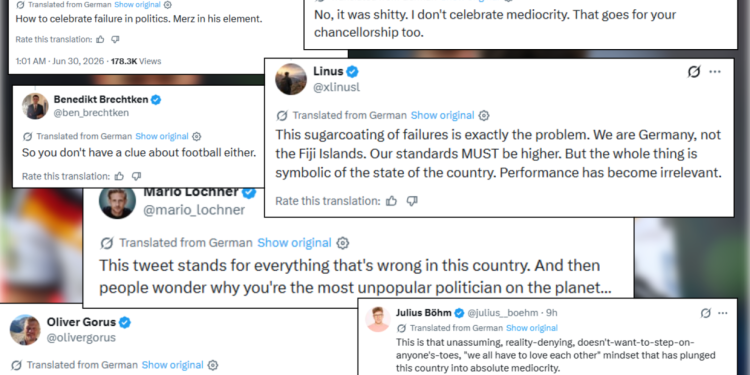The image size is (750, 375).
Task: Open Mario Lochner's profile avatar
Action: [x=117, y=200]
